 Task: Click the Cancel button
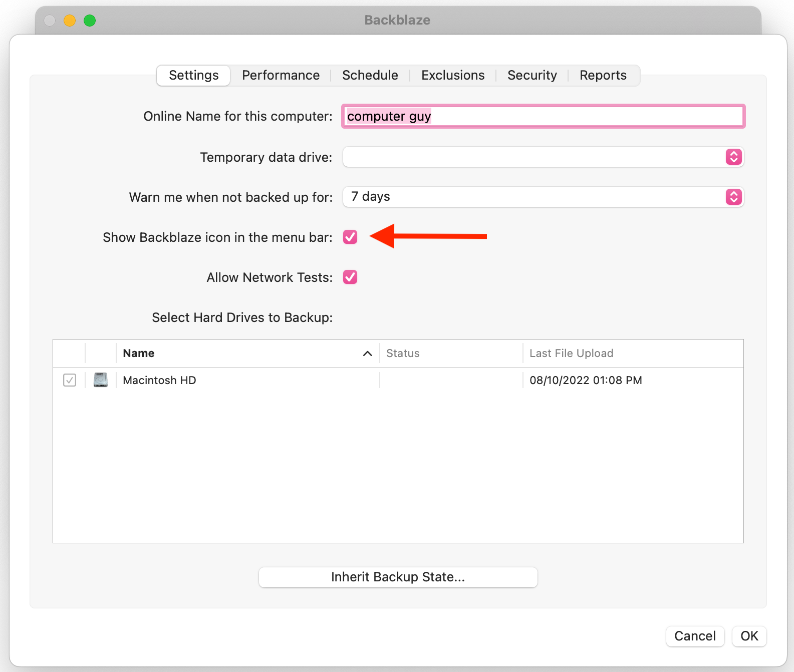695,636
